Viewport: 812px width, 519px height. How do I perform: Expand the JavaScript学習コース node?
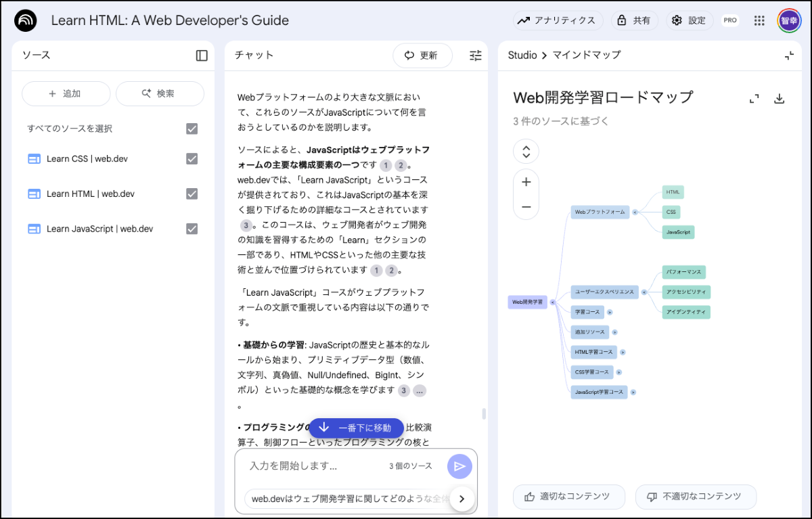tap(633, 392)
